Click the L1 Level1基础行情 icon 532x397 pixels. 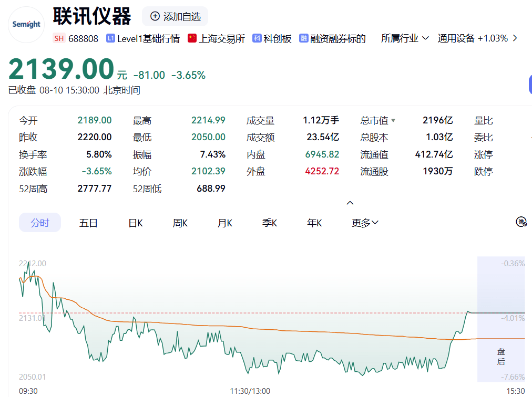coord(110,38)
